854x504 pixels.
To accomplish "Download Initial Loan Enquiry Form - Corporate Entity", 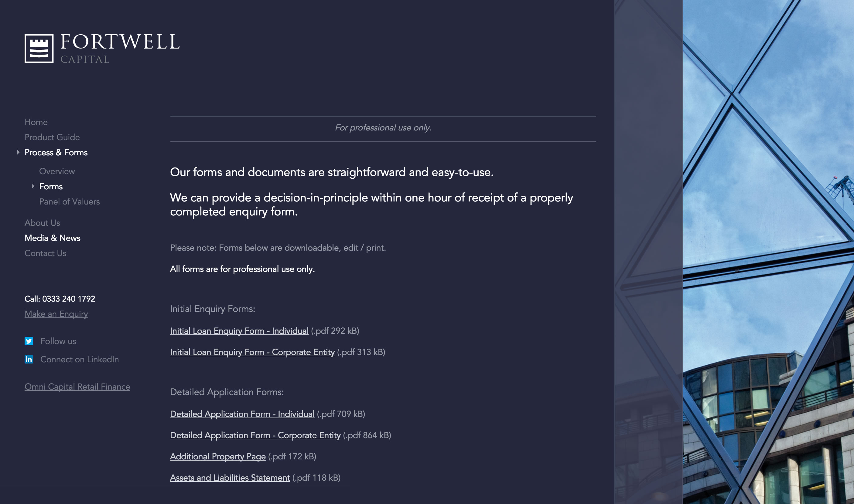I will coord(252,352).
